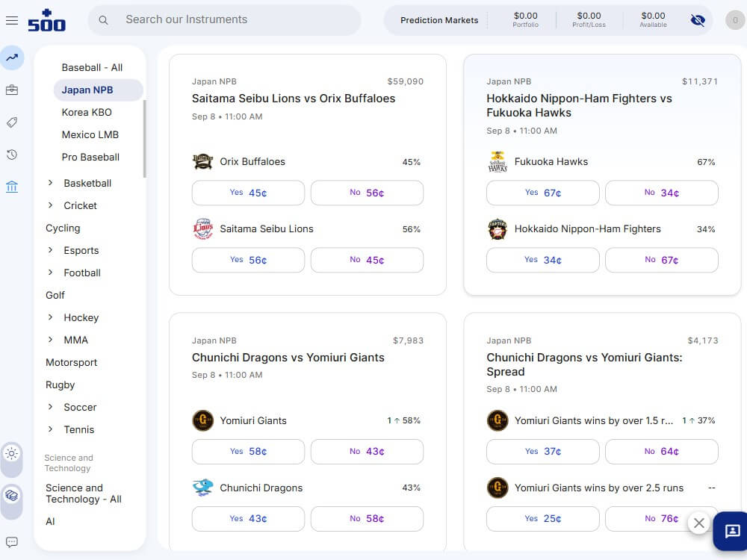Buy No 67¢ on Hokkaido Nippon-Ham Fighters
Image resolution: width=747 pixels, height=560 pixels.
click(x=662, y=260)
